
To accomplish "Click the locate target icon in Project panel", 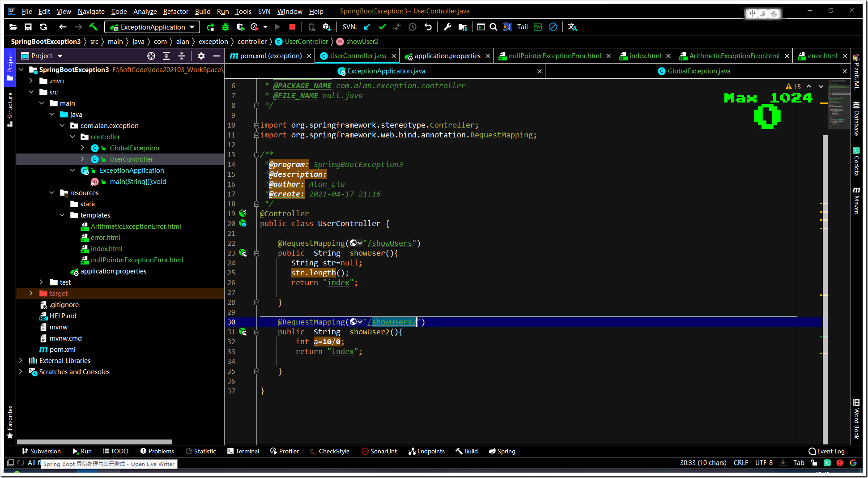I will pos(151,56).
